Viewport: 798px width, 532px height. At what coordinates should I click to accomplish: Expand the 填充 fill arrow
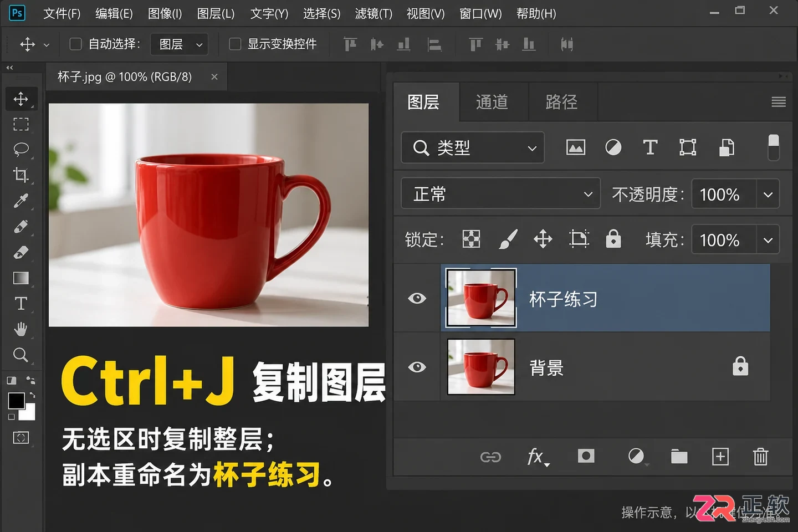(x=768, y=240)
